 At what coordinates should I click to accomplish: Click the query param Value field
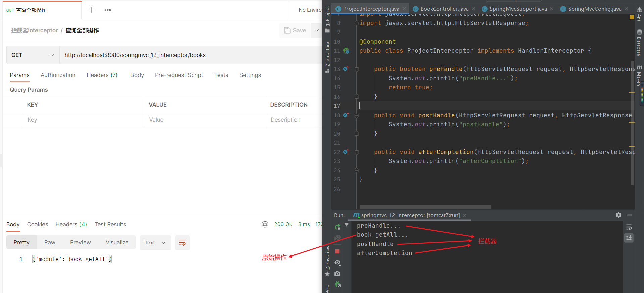[x=206, y=120]
